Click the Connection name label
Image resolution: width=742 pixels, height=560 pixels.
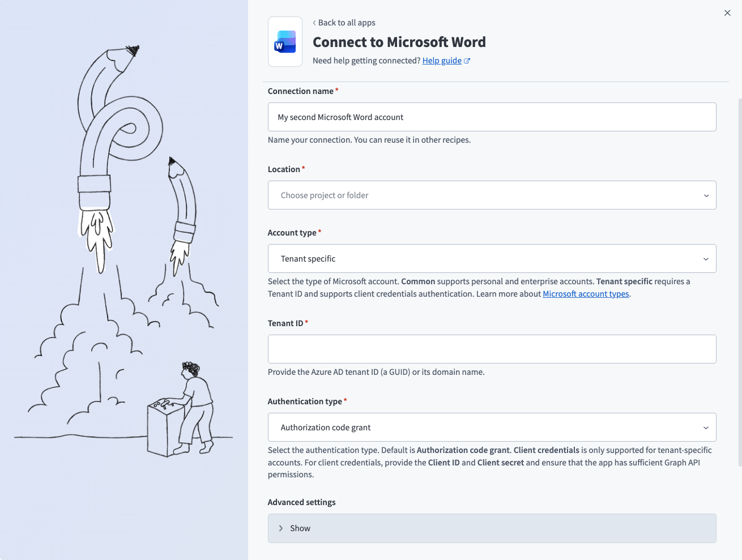click(300, 91)
